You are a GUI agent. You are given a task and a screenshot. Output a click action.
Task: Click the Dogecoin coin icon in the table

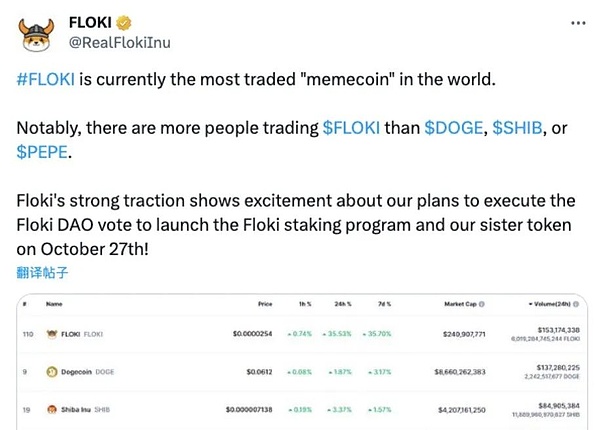(x=51, y=371)
